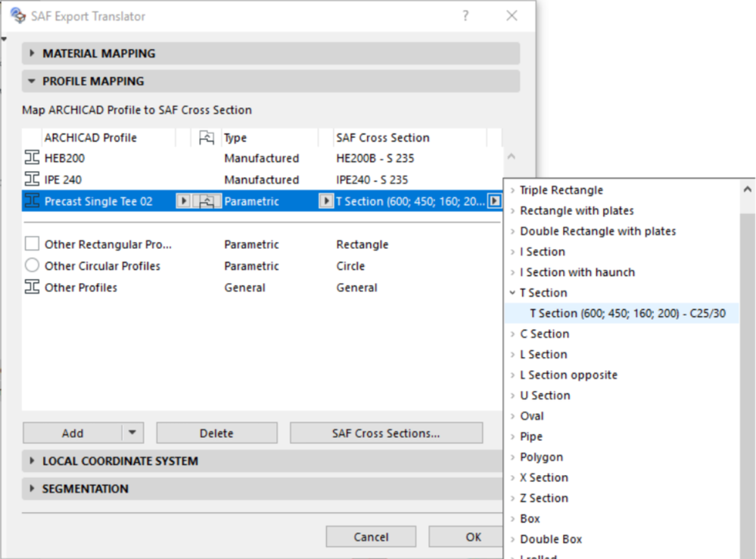756x559 pixels.
Task: Expand the C Section entry
Action: pos(512,334)
